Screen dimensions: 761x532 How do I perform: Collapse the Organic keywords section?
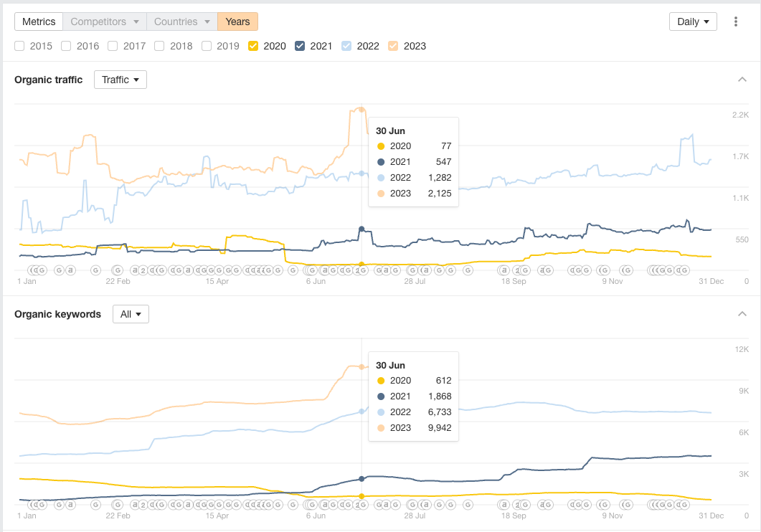point(742,314)
